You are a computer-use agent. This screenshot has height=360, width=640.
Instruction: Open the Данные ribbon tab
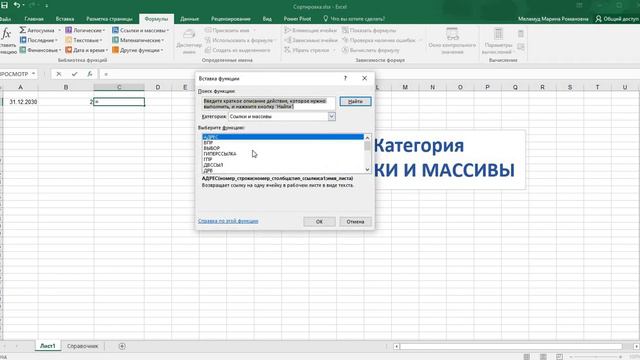tap(189, 19)
